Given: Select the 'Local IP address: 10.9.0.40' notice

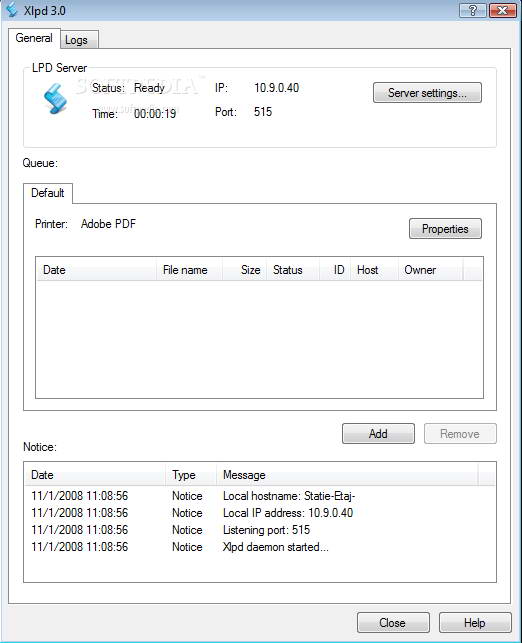Looking at the screenshot, I should [x=260, y=513].
